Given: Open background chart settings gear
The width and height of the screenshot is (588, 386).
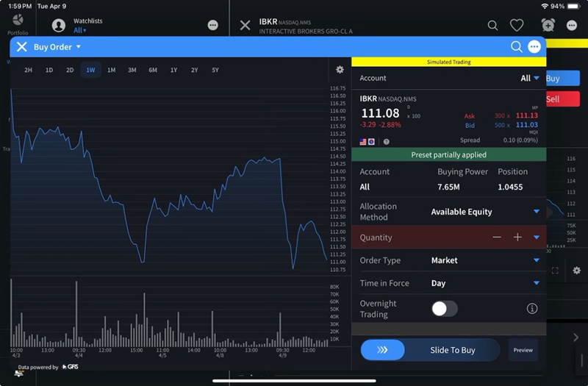Looking at the screenshot, I should pyautogui.click(x=577, y=271).
